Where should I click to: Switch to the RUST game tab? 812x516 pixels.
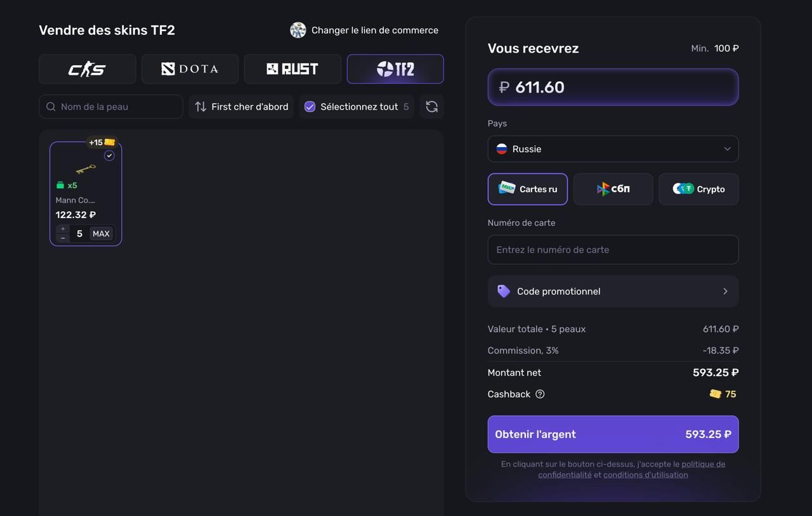coord(292,69)
